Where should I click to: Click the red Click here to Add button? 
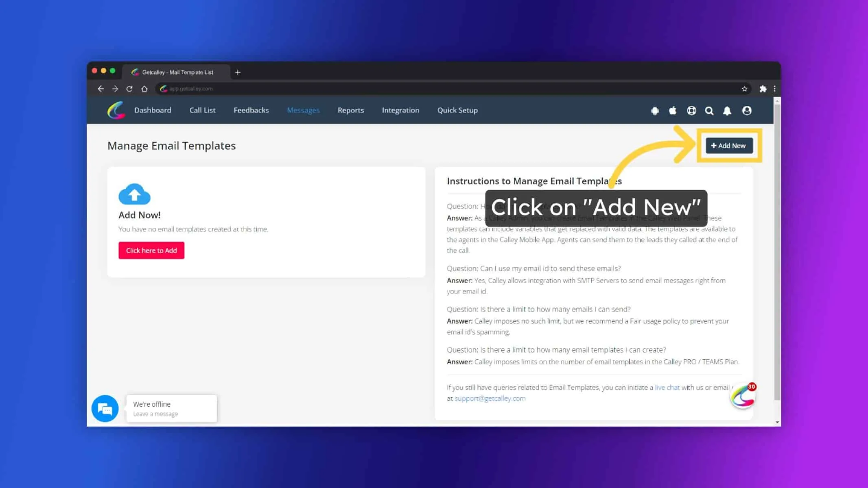click(x=151, y=251)
